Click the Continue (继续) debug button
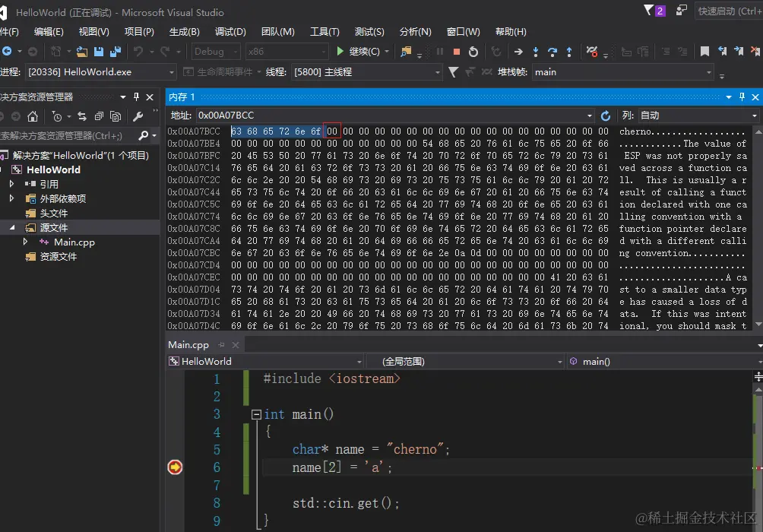This screenshot has width=763, height=532. pos(358,52)
